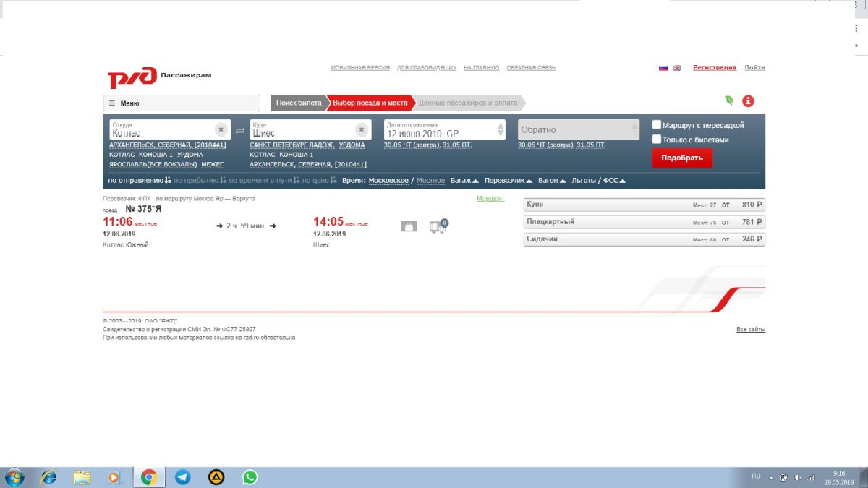The width and height of the screenshot is (868, 488).
Task: Expand the Перевозчик filter
Action: tap(509, 180)
